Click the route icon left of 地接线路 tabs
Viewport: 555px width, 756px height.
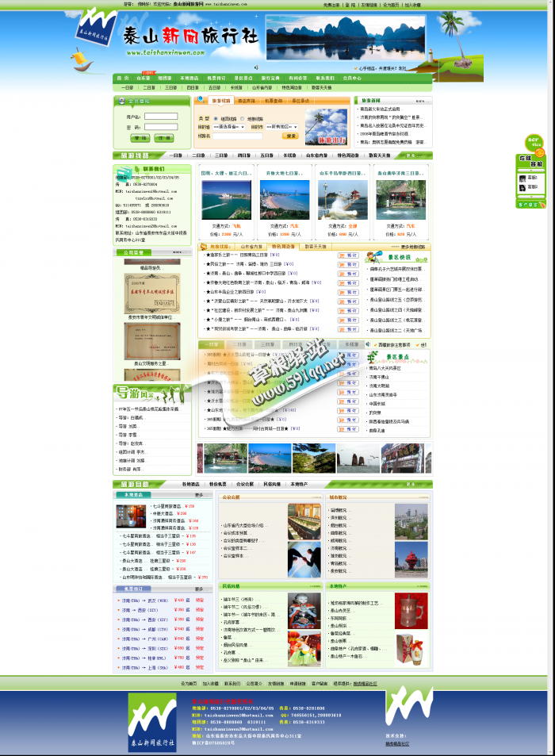coord(203,247)
